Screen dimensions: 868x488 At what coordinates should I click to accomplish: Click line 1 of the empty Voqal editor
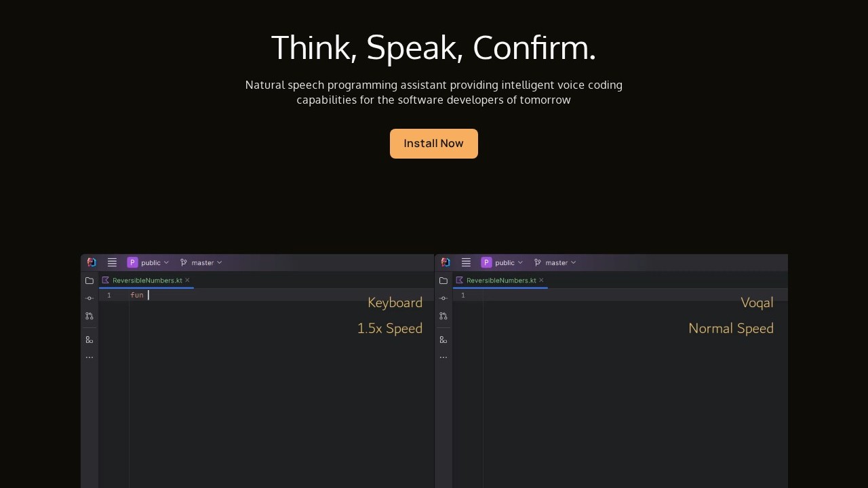click(x=610, y=296)
